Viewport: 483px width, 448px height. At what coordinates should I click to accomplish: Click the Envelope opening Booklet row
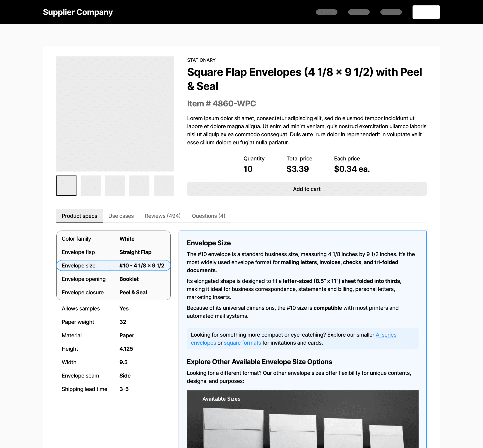[113, 279]
